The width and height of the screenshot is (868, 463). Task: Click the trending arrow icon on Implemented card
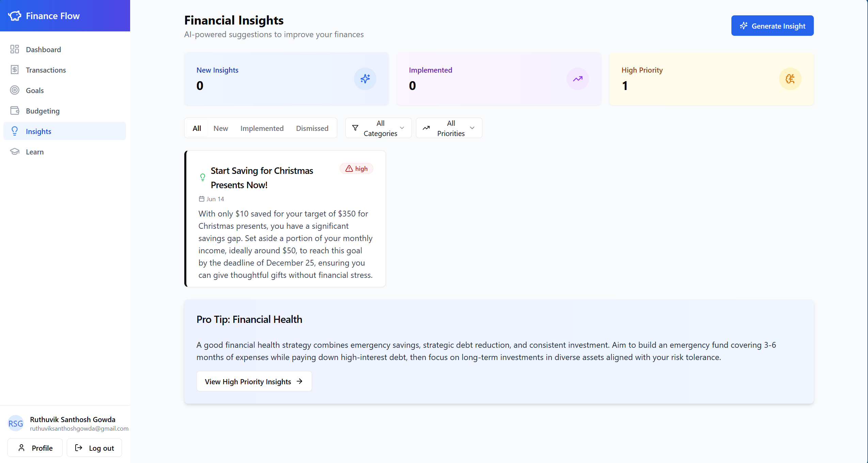578,79
